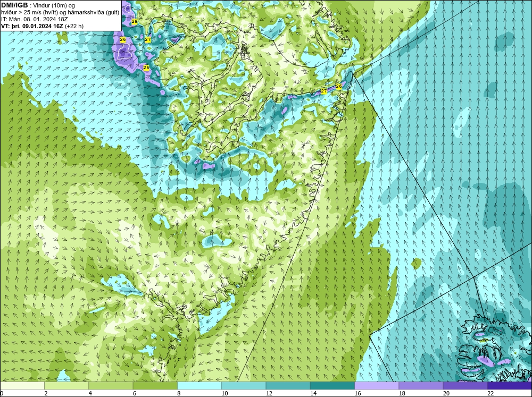Choose the 10–12 m/s turquoise legend swatch
532x397 pixels.
tap(244, 386)
